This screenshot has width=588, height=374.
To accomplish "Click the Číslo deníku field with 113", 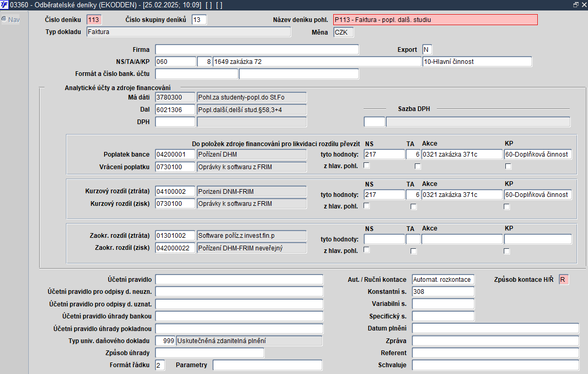I will (x=94, y=20).
